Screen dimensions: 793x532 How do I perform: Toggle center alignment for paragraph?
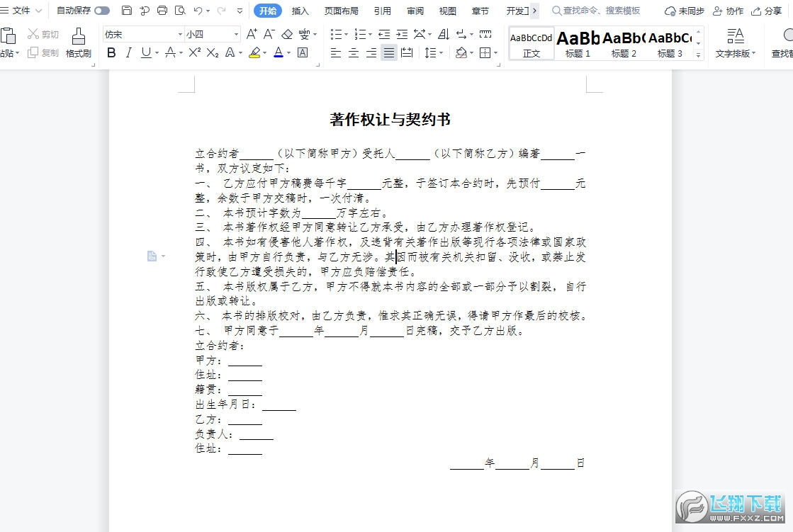tap(354, 52)
